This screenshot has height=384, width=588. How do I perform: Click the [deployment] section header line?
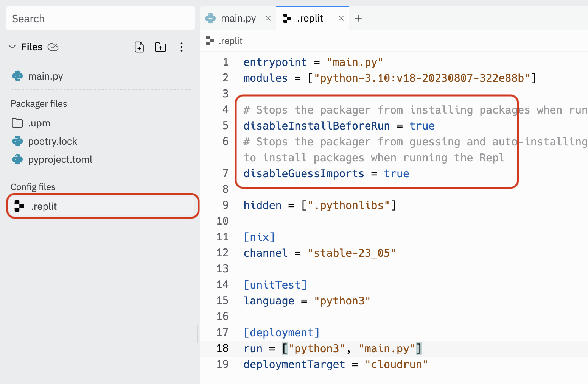point(282,332)
